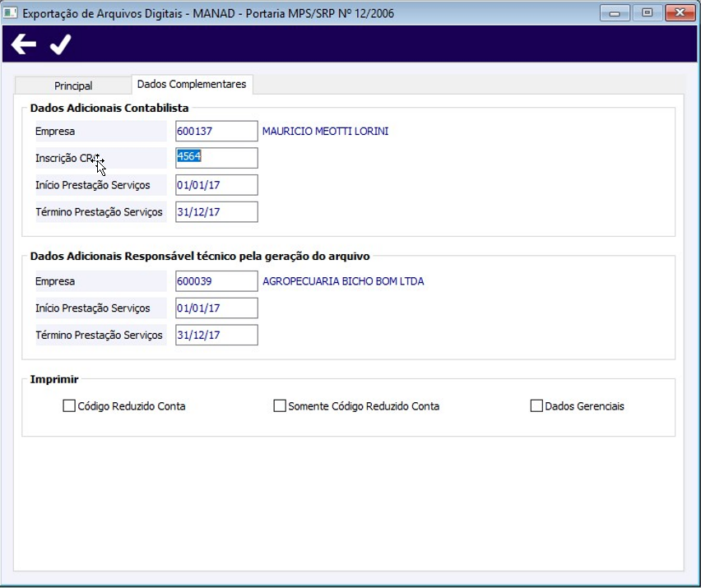This screenshot has height=588, width=701.
Task: Click the AGROPECUARIA BICHO BOM LTDA text
Action: (343, 281)
